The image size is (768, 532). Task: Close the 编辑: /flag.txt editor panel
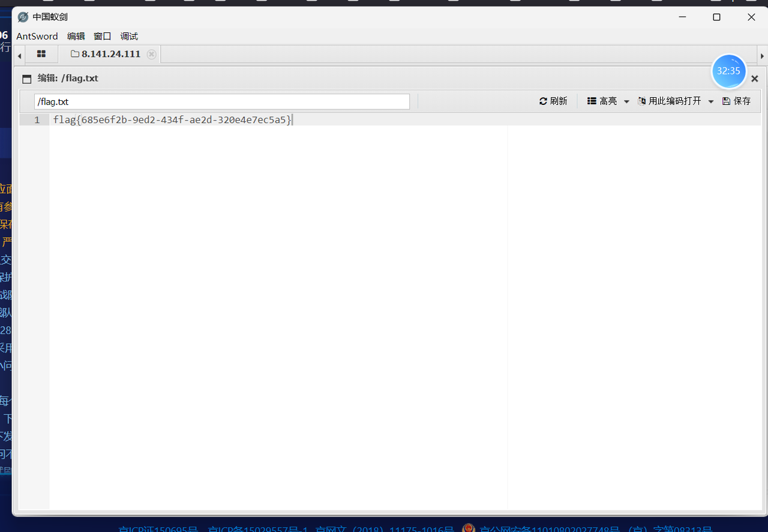[x=755, y=79]
